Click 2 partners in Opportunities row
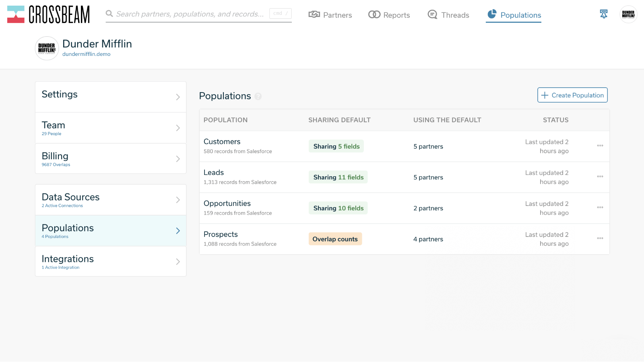This screenshot has width=644, height=362. (428, 208)
